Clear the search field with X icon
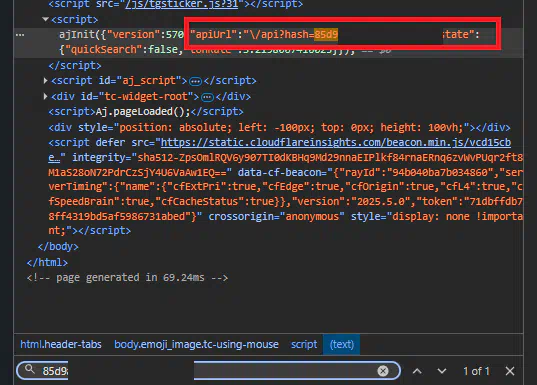This screenshot has width=537, height=385. pyautogui.click(x=383, y=371)
